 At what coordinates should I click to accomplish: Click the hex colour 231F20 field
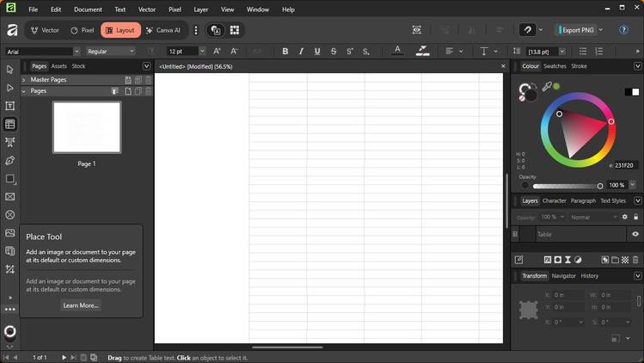click(x=623, y=165)
